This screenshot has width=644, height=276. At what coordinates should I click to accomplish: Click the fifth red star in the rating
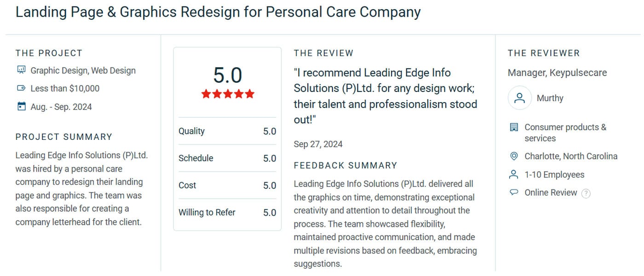[x=249, y=94]
